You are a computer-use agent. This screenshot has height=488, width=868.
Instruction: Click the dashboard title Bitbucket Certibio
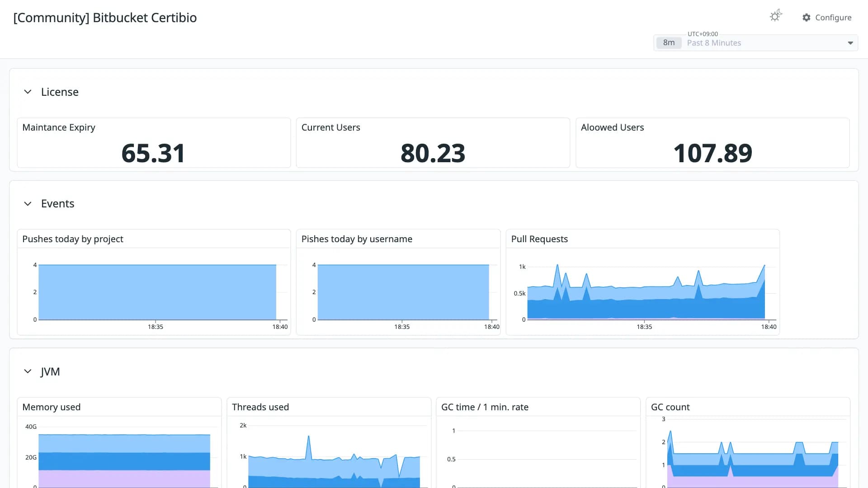(x=105, y=18)
